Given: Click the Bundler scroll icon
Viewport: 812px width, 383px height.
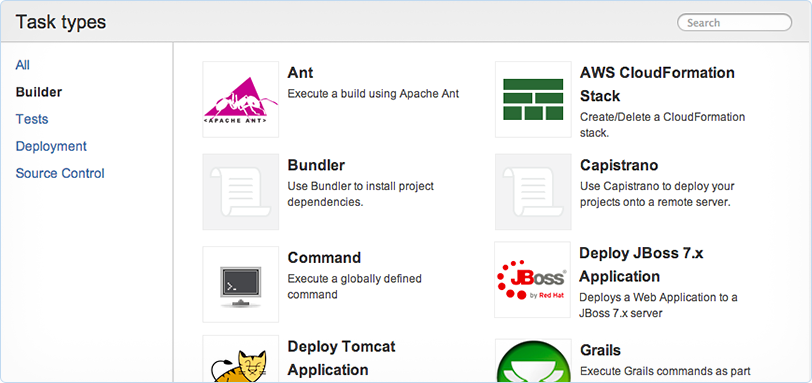Looking at the screenshot, I should [x=241, y=192].
